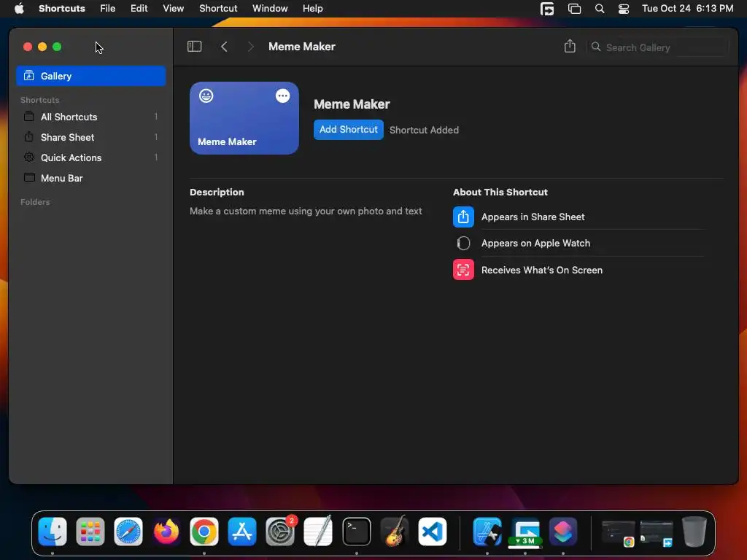Open Quick Actions in the sidebar

pyautogui.click(x=91, y=157)
